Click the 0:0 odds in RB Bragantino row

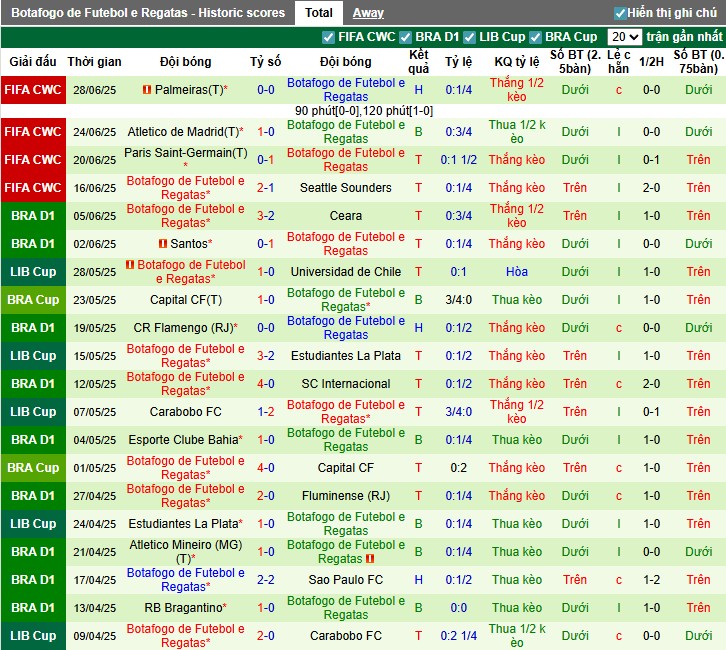point(458,608)
